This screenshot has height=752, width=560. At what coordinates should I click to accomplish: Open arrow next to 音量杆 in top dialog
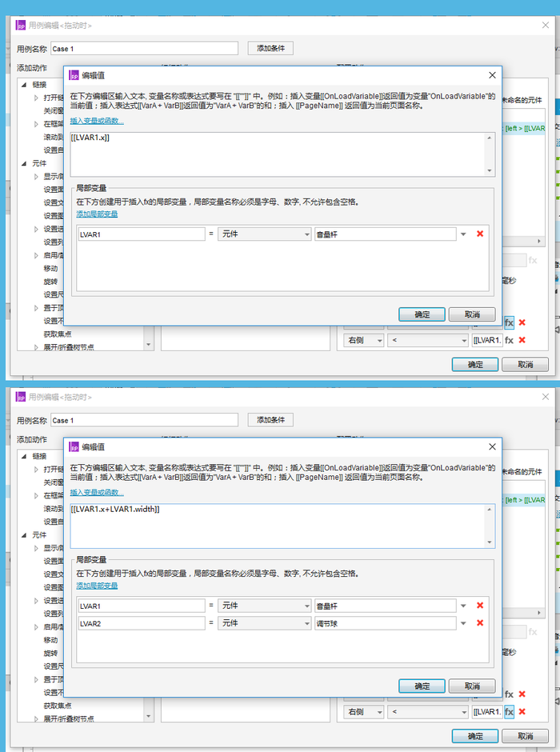coord(463,234)
